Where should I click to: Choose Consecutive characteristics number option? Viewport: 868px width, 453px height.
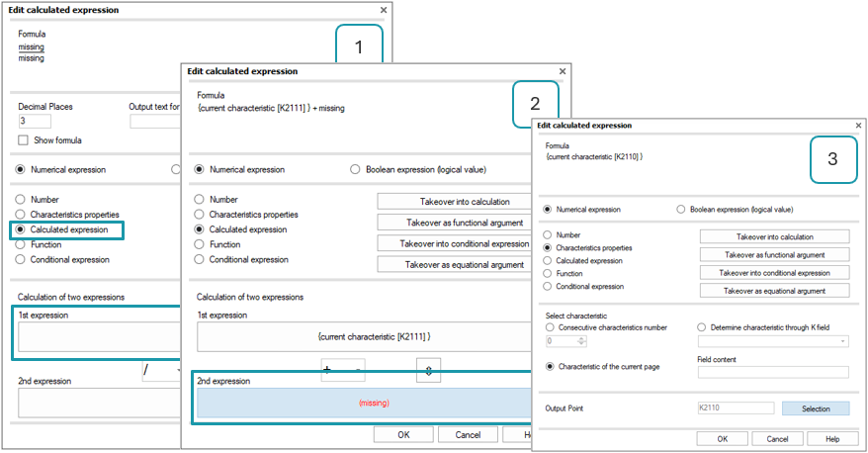pyautogui.click(x=550, y=327)
